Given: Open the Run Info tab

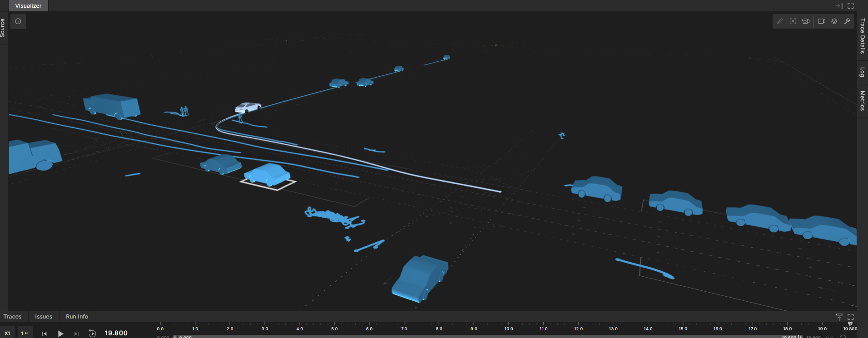Looking at the screenshot, I should tap(77, 317).
